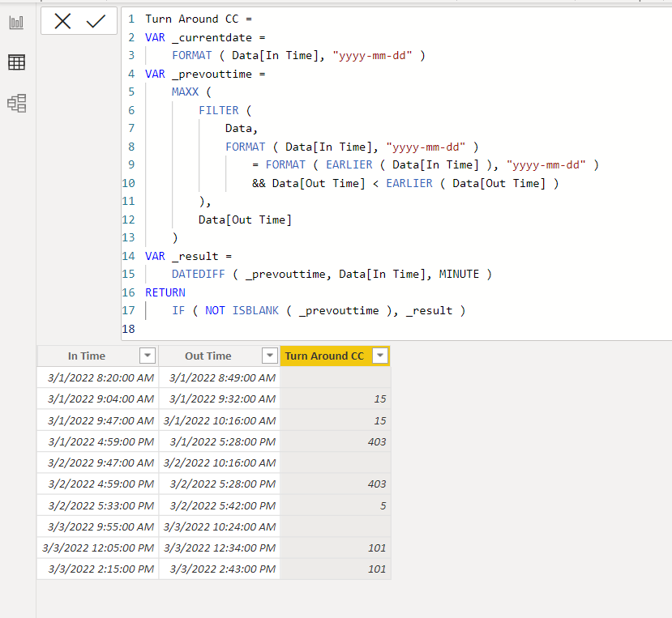Click the MINUTE argument on line 15
The image size is (672, 618).
[x=459, y=274]
